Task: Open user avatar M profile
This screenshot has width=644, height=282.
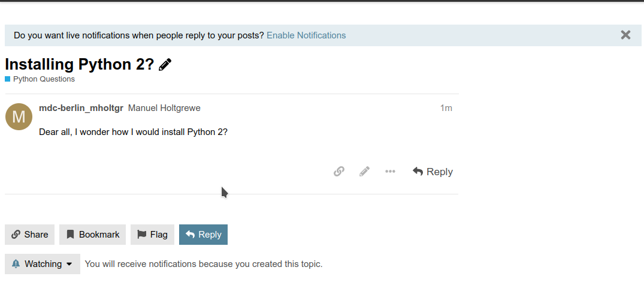Action: (x=19, y=117)
